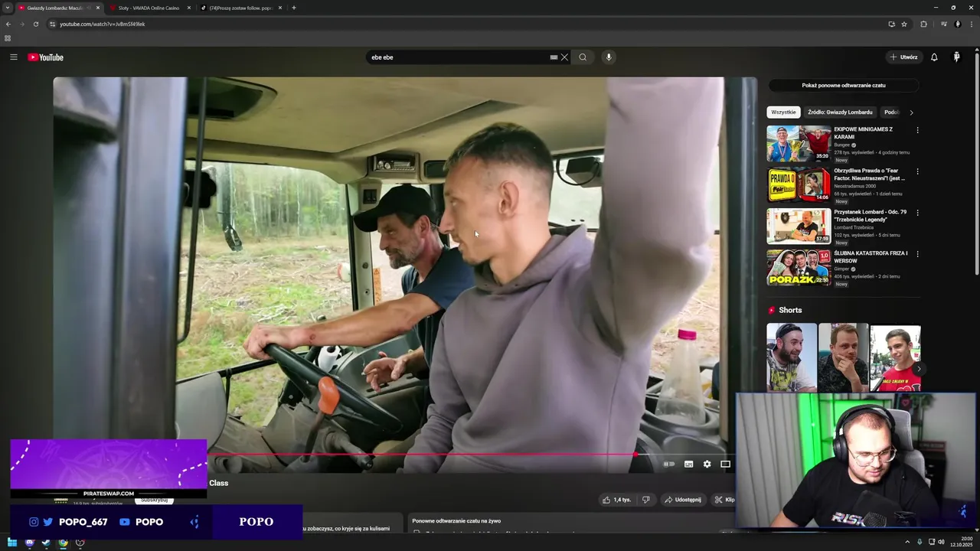Reload the page with the refresh icon
Image resolution: width=980 pixels, height=551 pixels.
[x=35, y=24]
